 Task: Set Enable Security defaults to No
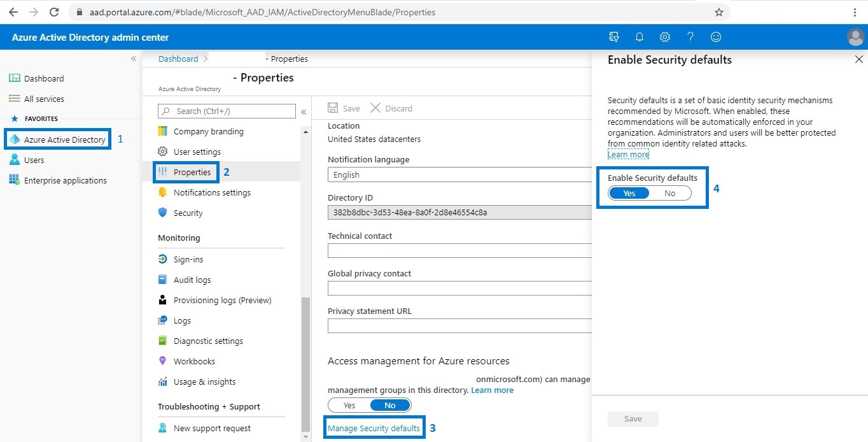pyautogui.click(x=670, y=193)
